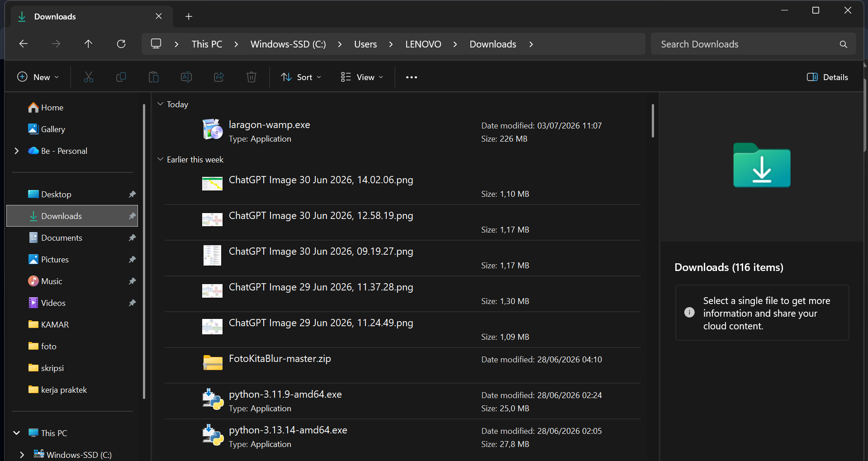
Task: Click Windows-SSD (C:) in the address breadcrumb
Action: (288, 44)
